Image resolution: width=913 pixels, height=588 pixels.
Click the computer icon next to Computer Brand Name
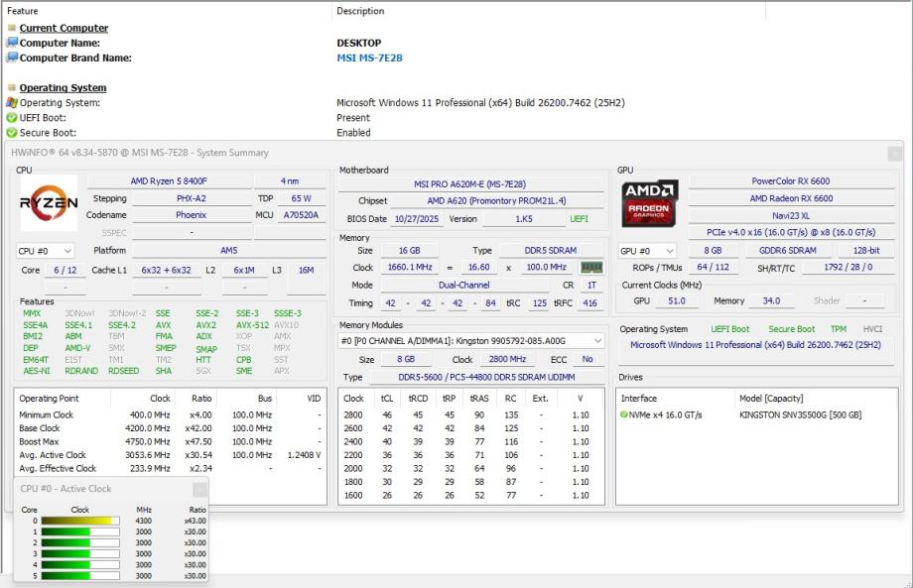click(x=12, y=58)
